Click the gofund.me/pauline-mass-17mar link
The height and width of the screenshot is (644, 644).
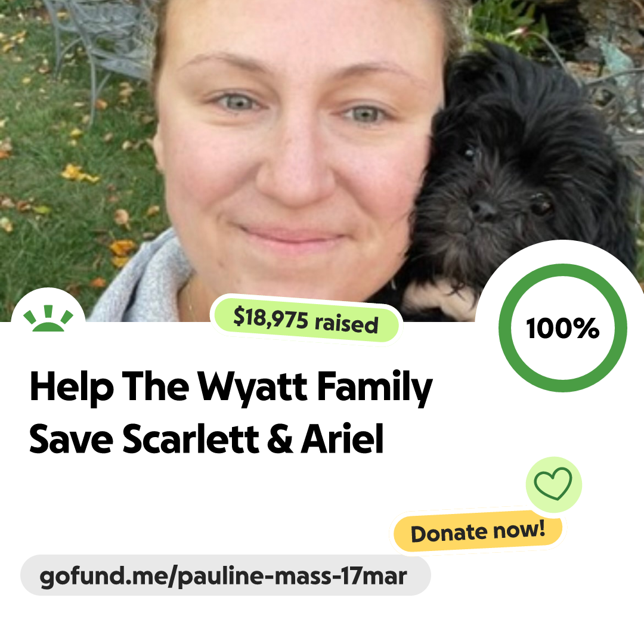(225, 575)
